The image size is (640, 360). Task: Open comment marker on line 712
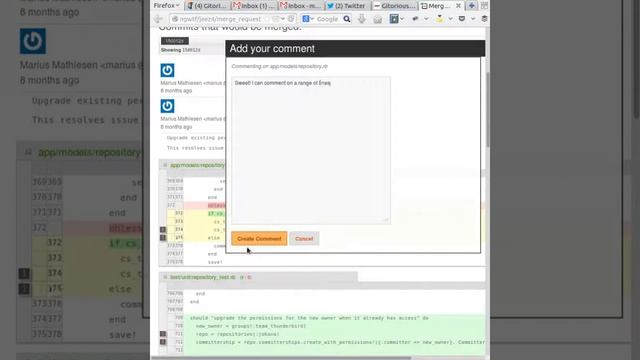pos(163,342)
